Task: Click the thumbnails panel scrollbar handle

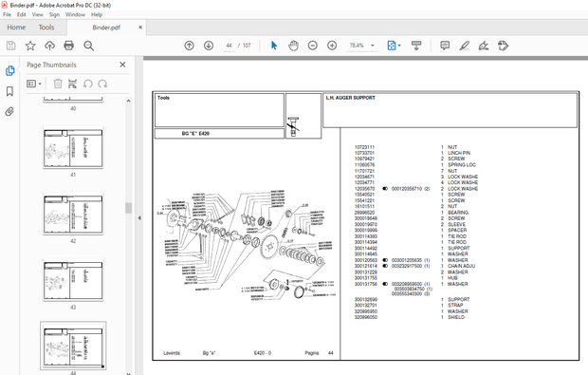Action: pyautogui.click(x=129, y=208)
